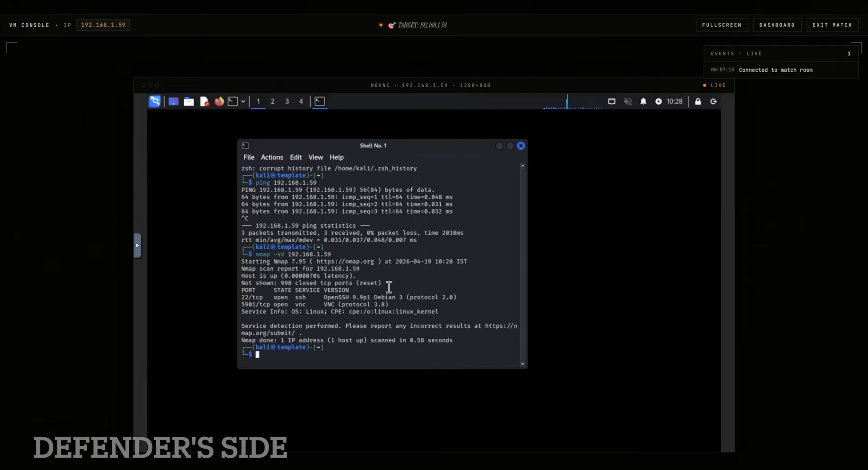
Task: Open the Kali dragon applications menu
Action: pos(155,101)
